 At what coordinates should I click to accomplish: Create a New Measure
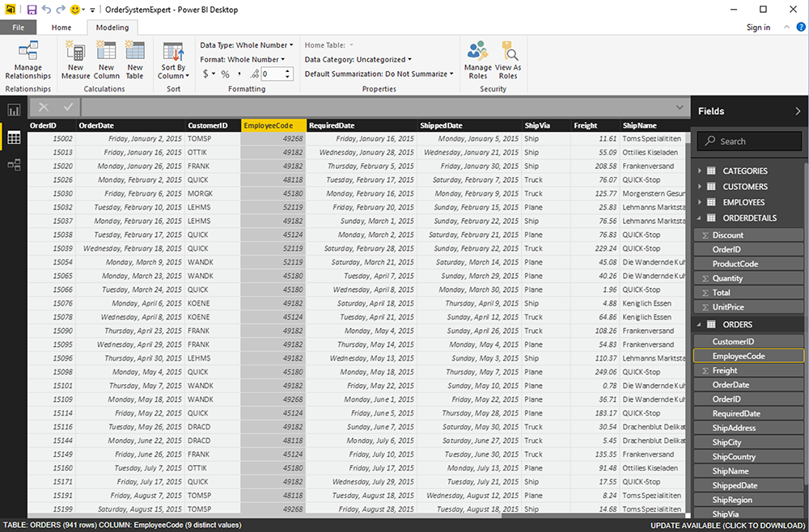[x=75, y=61]
